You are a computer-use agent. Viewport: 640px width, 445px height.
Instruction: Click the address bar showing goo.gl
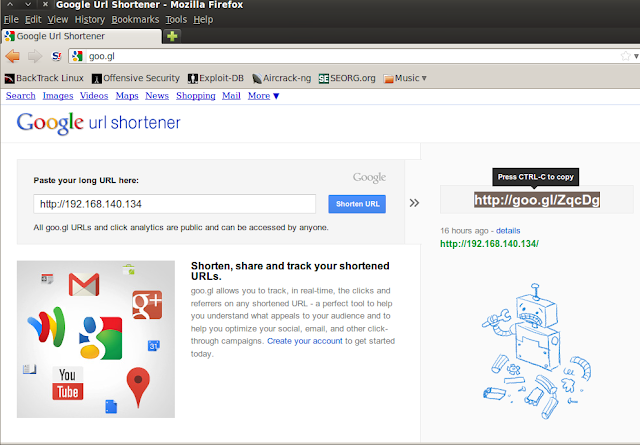351,56
